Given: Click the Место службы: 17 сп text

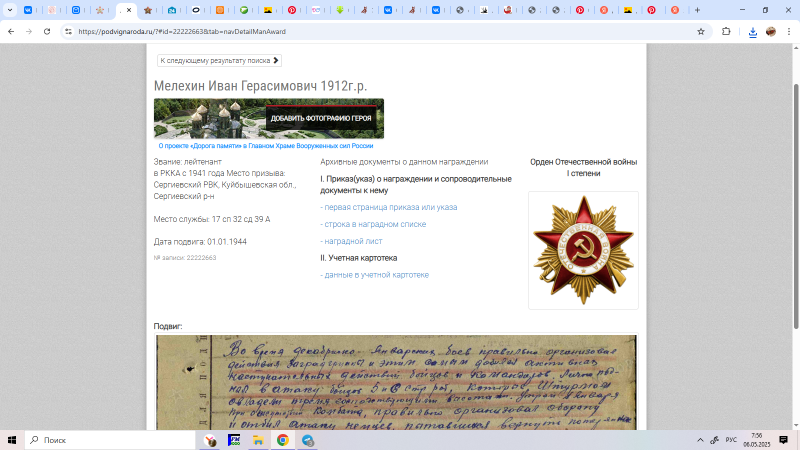Looking at the screenshot, I should pos(212,219).
